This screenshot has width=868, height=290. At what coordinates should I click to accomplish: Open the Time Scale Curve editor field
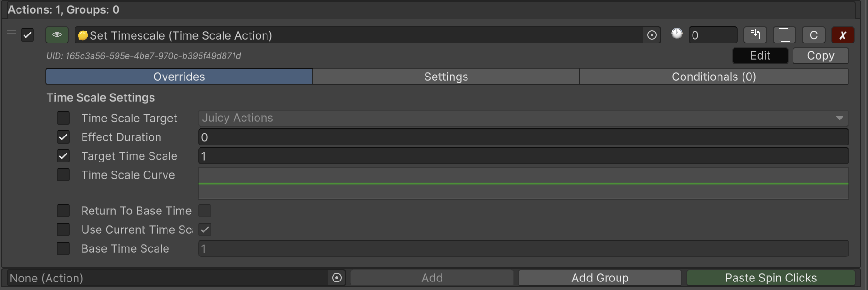(523, 184)
